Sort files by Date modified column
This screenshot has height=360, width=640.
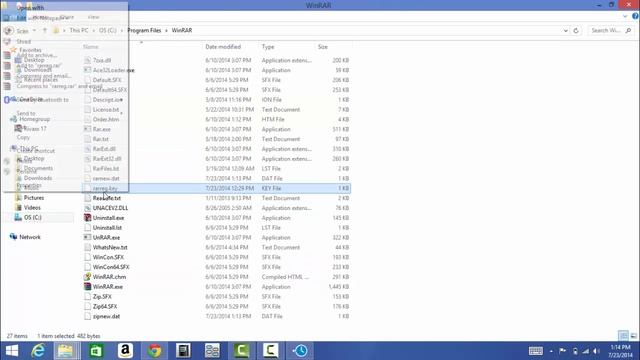(x=223, y=47)
